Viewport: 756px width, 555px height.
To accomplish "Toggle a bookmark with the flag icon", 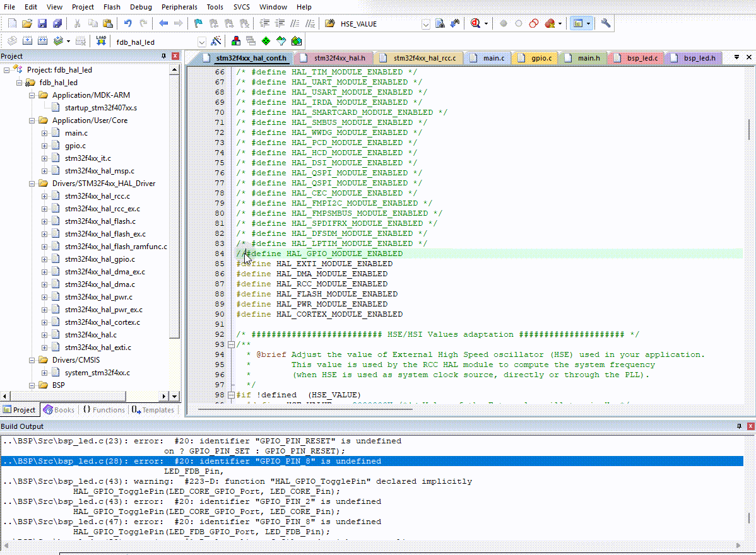I will [x=198, y=23].
